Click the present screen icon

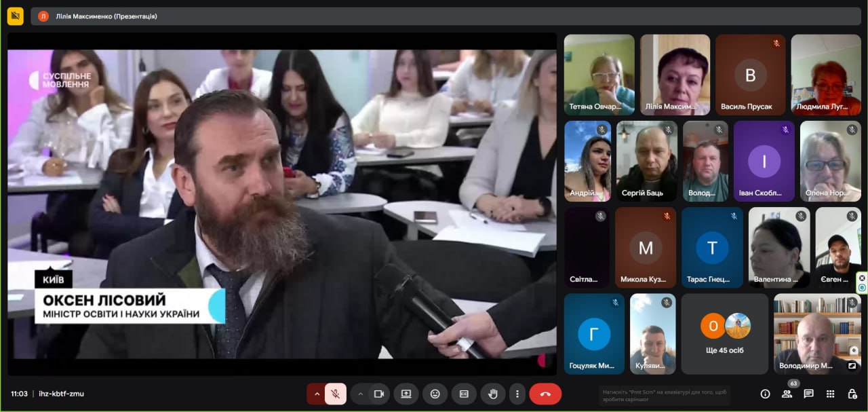406,394
